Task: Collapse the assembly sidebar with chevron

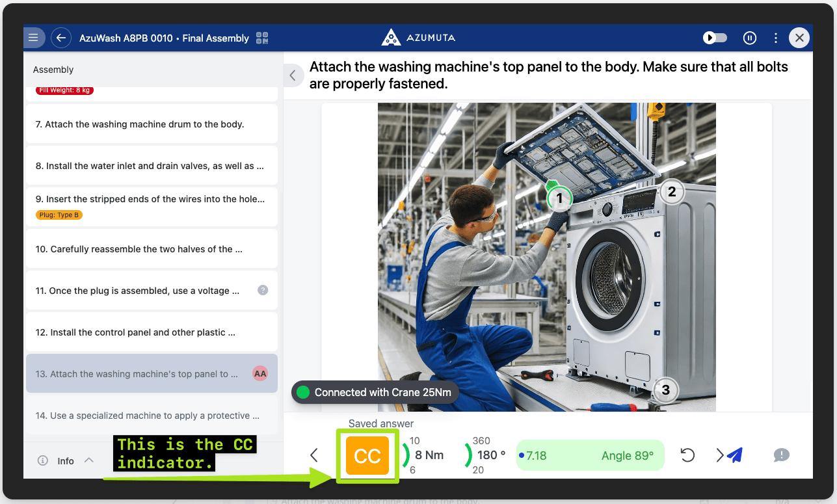Action: coord(293,75)
